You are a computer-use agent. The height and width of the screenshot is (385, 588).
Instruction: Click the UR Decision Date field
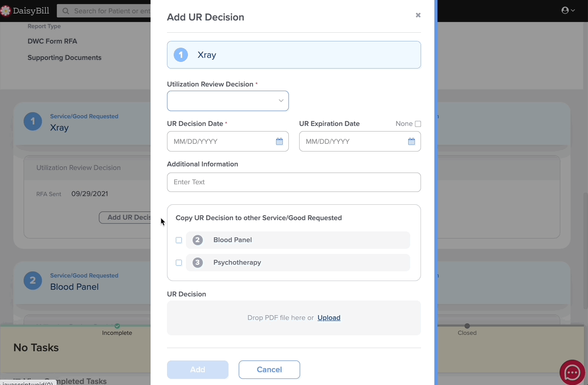pos(227,141)
